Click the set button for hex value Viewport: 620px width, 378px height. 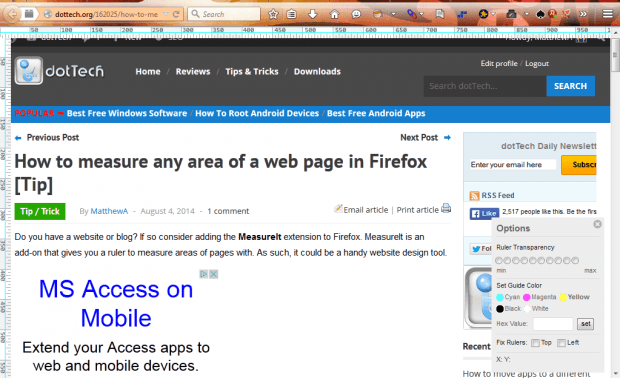tap(586, 324)
